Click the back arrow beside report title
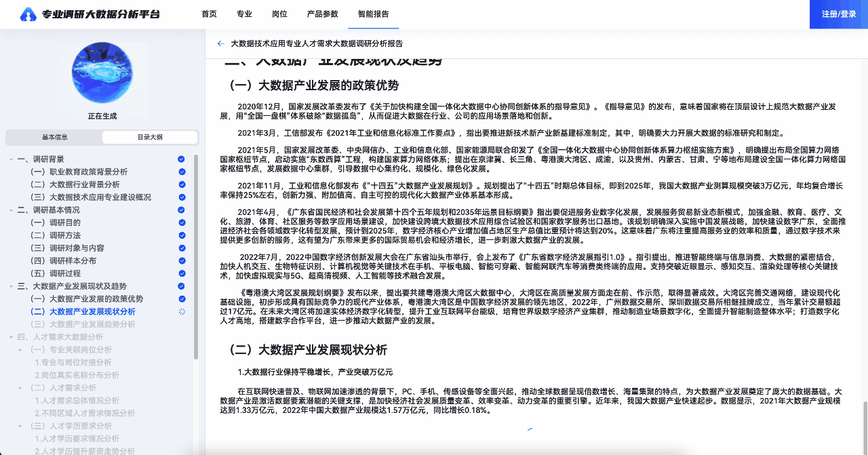868x455 pixels. [220, 43]
